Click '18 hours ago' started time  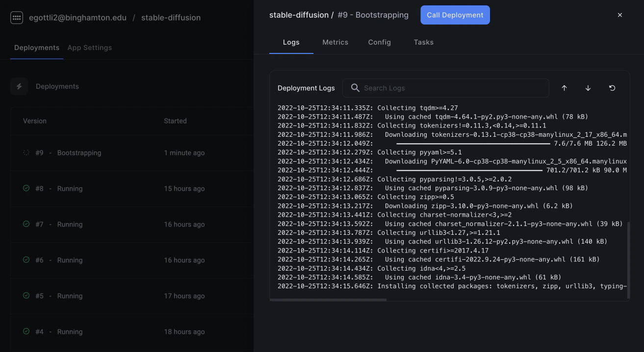(184, 332)
